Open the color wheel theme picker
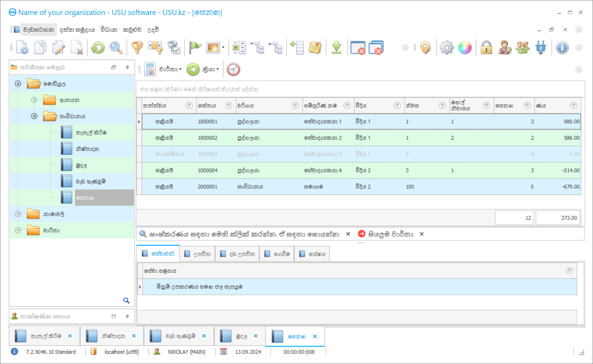The width and height of the screenshot is (593, 364). [x=465, y=48]
